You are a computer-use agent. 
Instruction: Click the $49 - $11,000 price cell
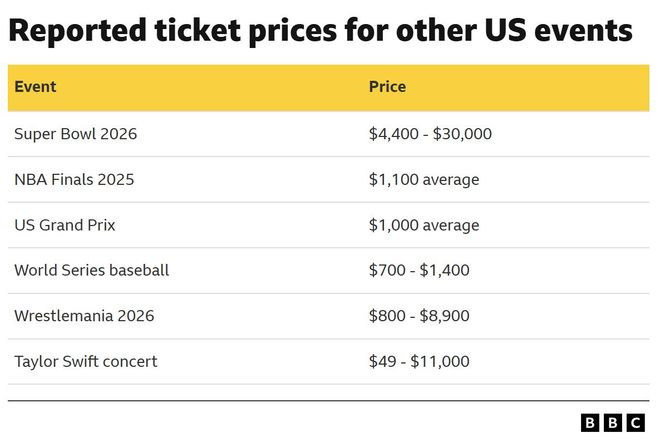tap(419, 361)
